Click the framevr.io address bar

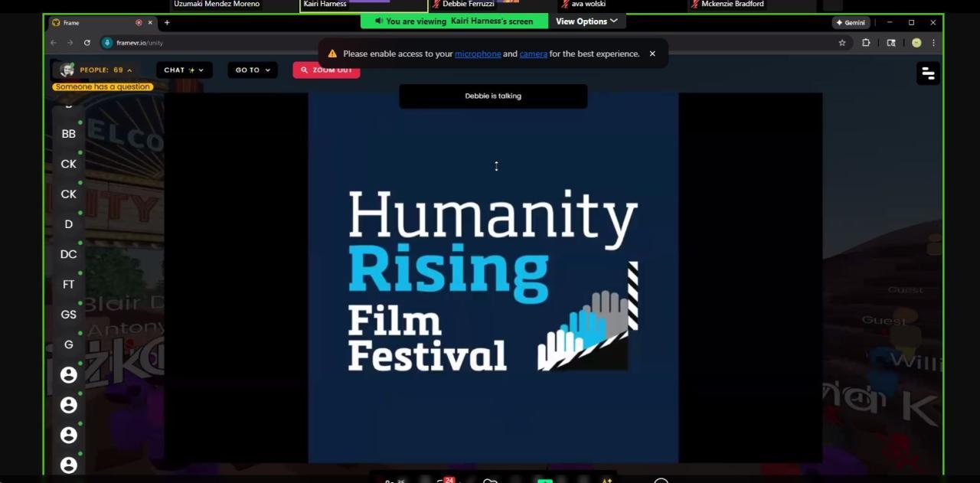click(x=467, y=43)
